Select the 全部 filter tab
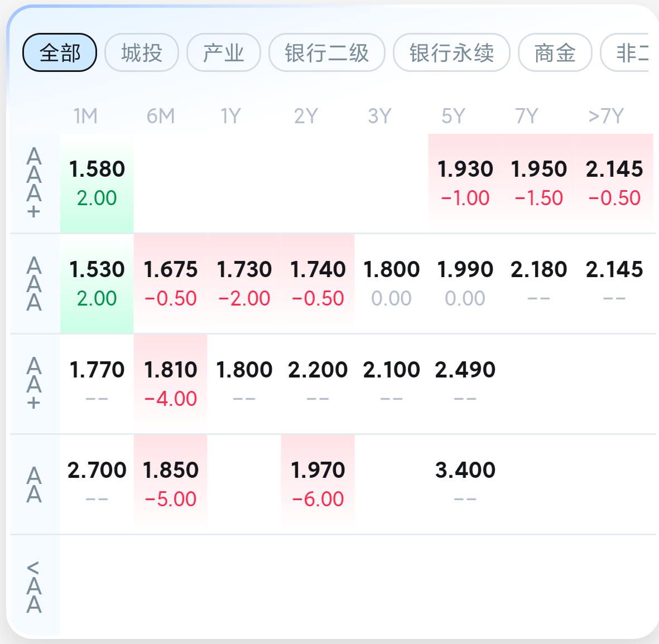 click(60, 53)
